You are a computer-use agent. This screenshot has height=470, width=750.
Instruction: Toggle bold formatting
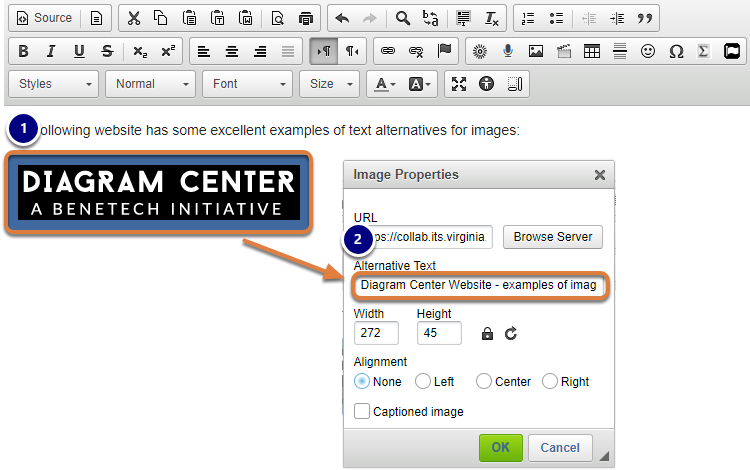tap(23, 51)
